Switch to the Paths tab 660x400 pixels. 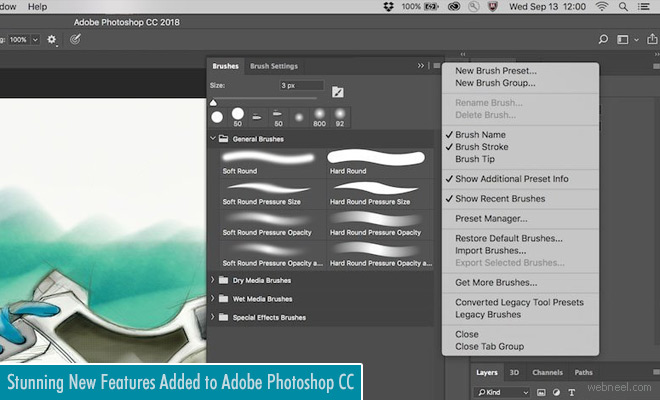point(583,373)
